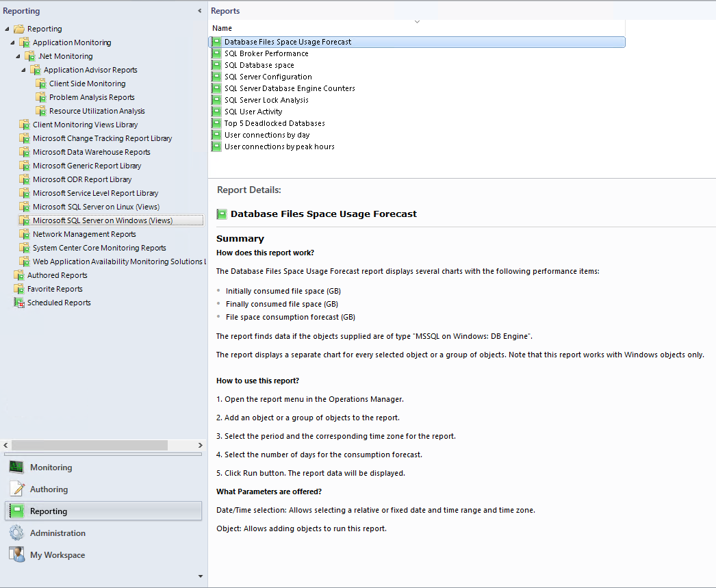Click the Name column header
716x588 pixels.
416,28
